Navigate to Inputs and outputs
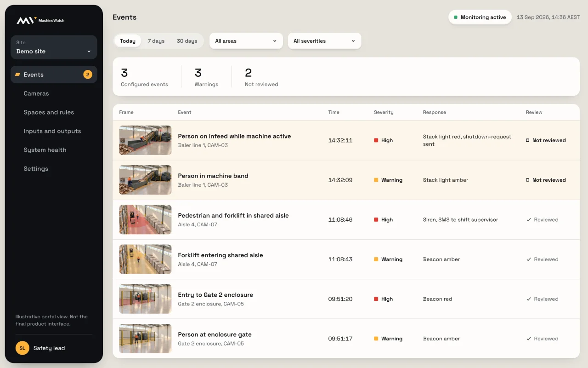Viewport: 588px width, 368px height. click(54, 131)
